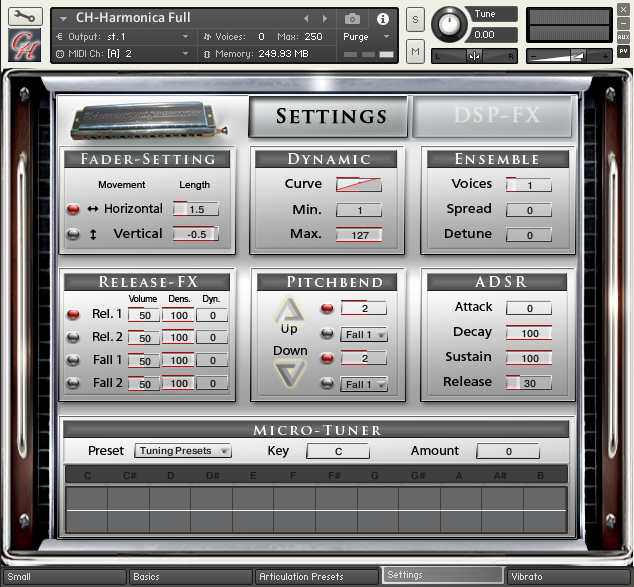Toggle the Fall 1 release LED
The image size is (634, 587).
73,360
